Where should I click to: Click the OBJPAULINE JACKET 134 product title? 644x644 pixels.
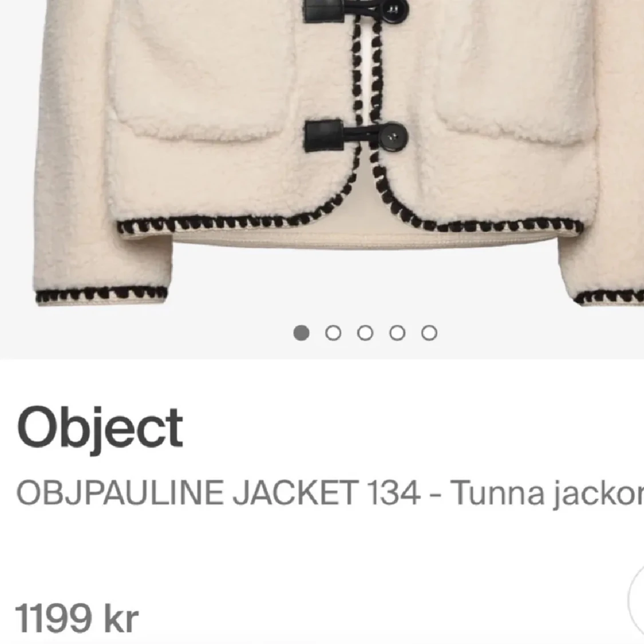coord(218,492)
